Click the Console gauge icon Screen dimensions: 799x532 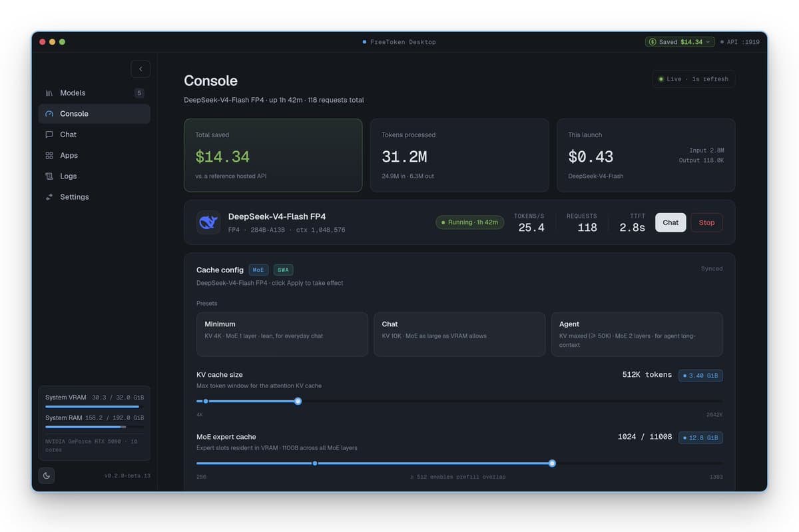tap(49, 114)
